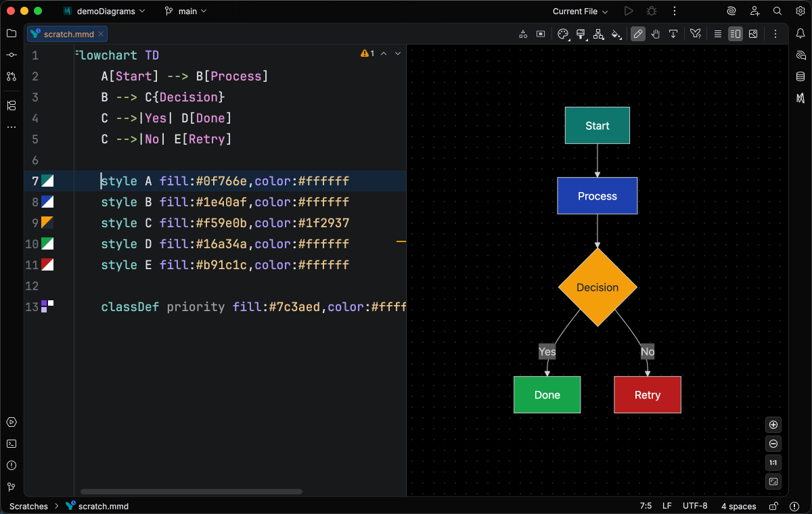Go to previous highlighted problem arrow

384,53
